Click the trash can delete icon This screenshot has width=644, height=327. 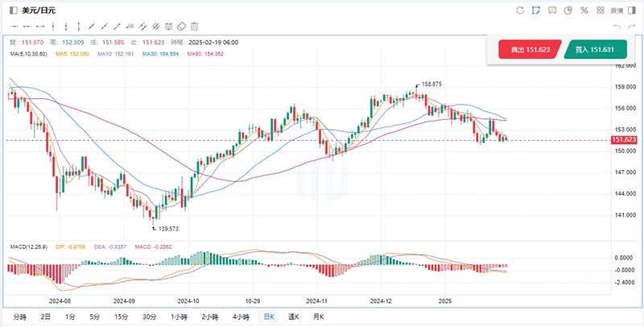(194, 26)
